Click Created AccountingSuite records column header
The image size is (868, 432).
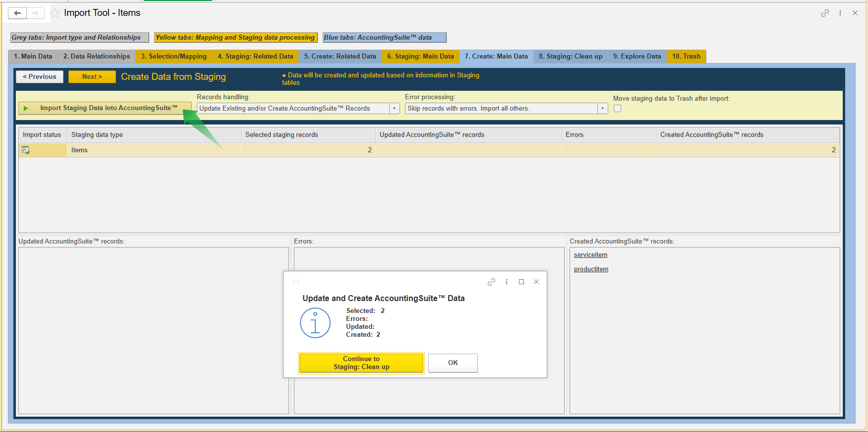(x=748, y=135)
